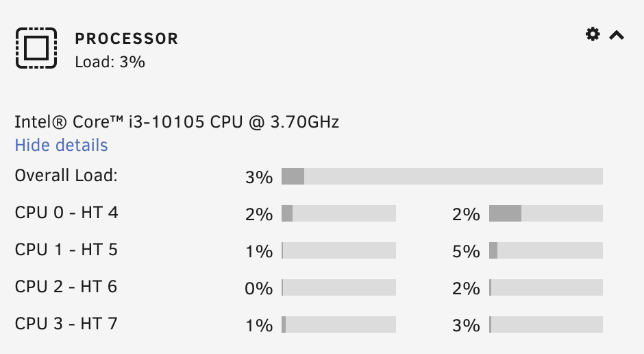644x354 pixels.
Task: Click the CPU 3 - HT 7 label
Action: 66,324
